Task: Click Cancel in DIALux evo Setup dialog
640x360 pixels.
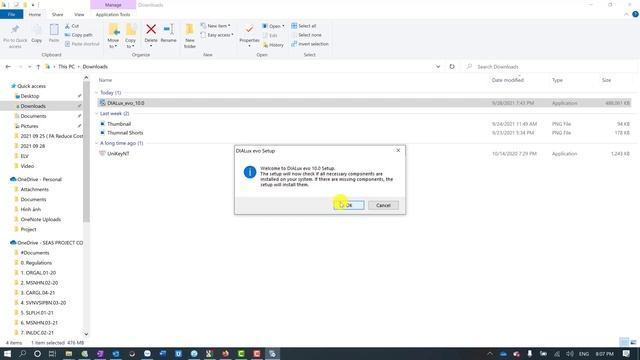Action: 383,205
